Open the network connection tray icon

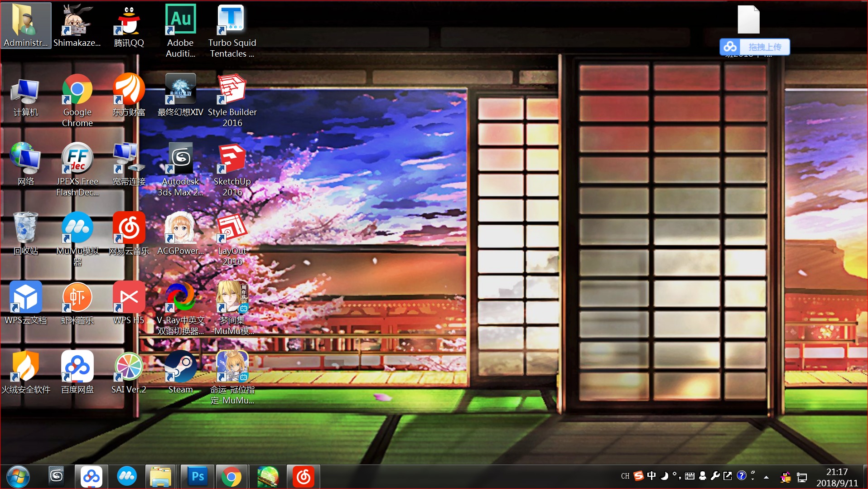pyautogui.click(x=802, y=477)
